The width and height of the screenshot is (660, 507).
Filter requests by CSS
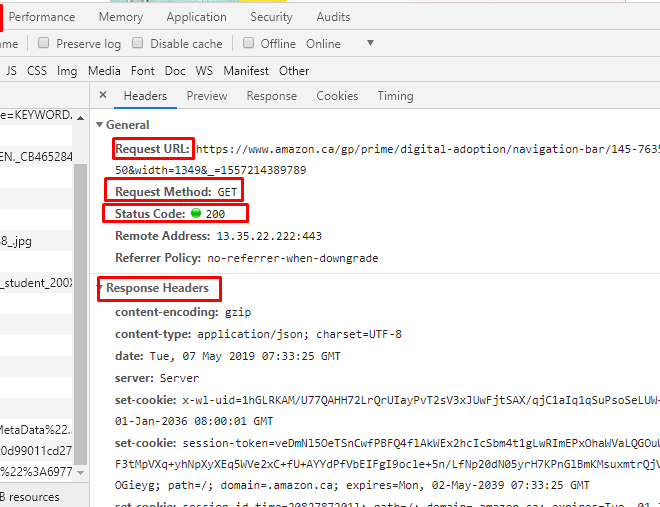pos(37,71)
